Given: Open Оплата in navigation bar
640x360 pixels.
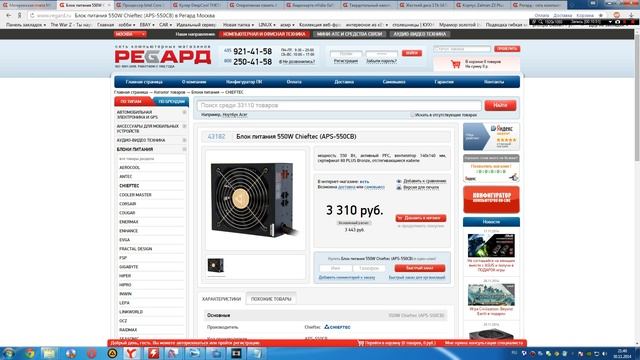Looking at the screenshot, I should (294, 82).
